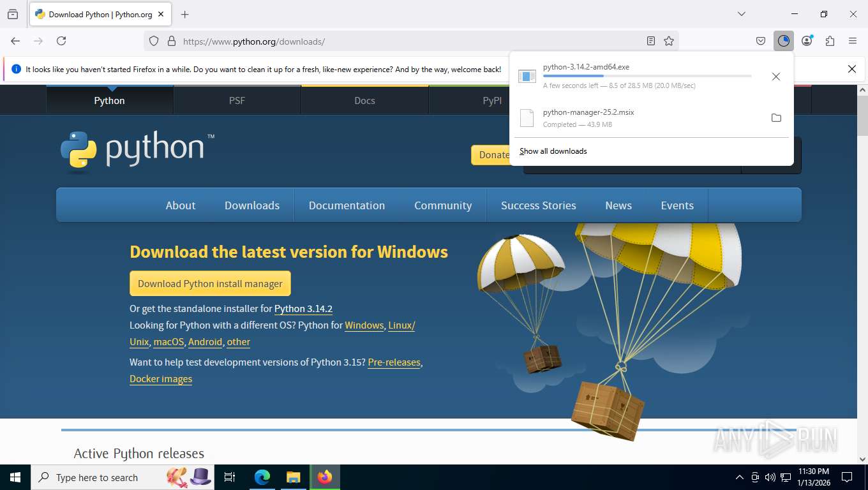Click the Donate button
868x490 pixels.
click(491, 155)
